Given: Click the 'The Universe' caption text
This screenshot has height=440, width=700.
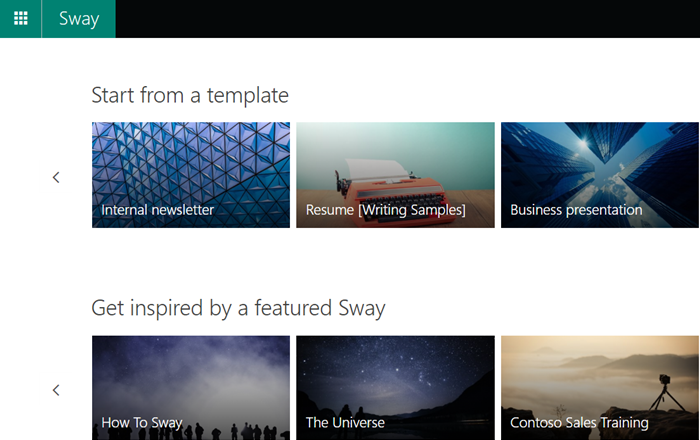Looking at the screenshot, I should pyautogui.click(x=345, y=423).
